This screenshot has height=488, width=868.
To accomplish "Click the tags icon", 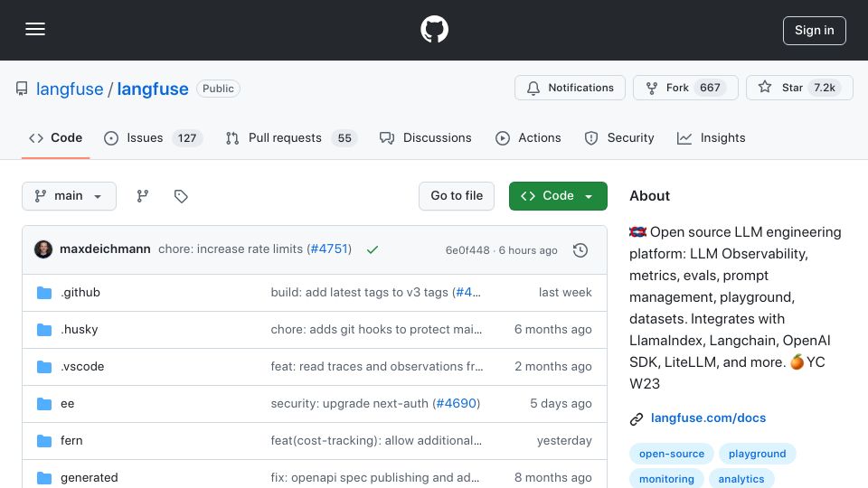I will tap(181, 196).
